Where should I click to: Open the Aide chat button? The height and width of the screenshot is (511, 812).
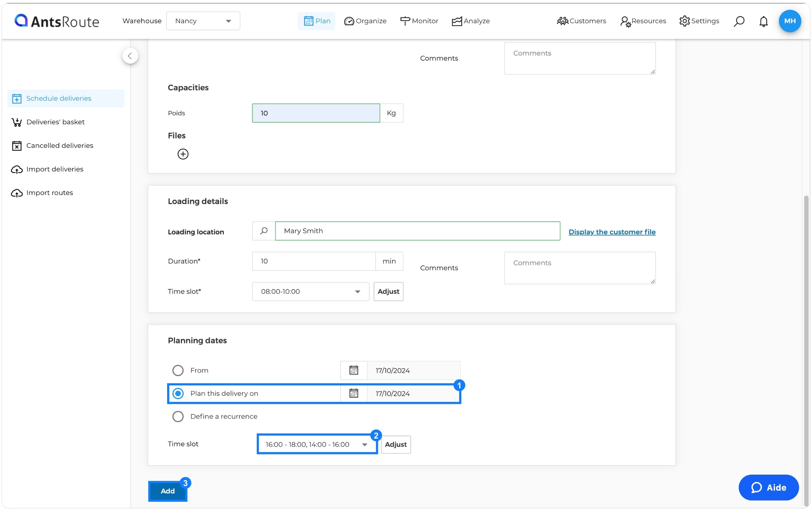point(768,487)
